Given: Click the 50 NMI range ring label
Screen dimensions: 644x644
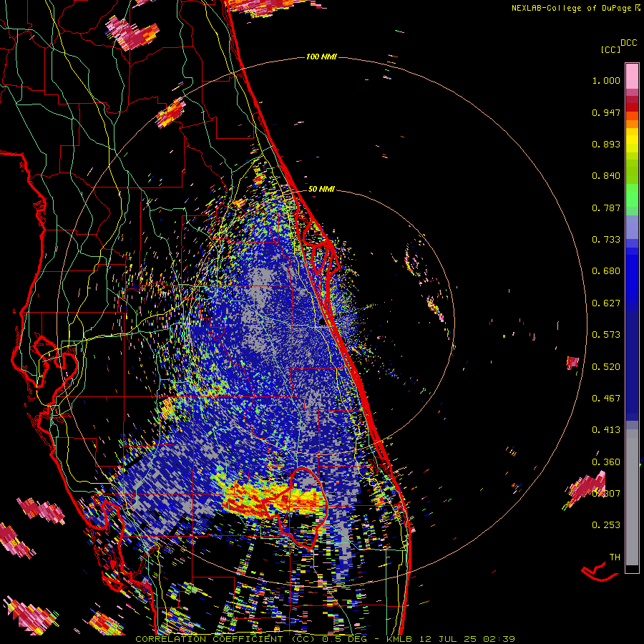Looking at the screenshot, I should coord(321,189).
